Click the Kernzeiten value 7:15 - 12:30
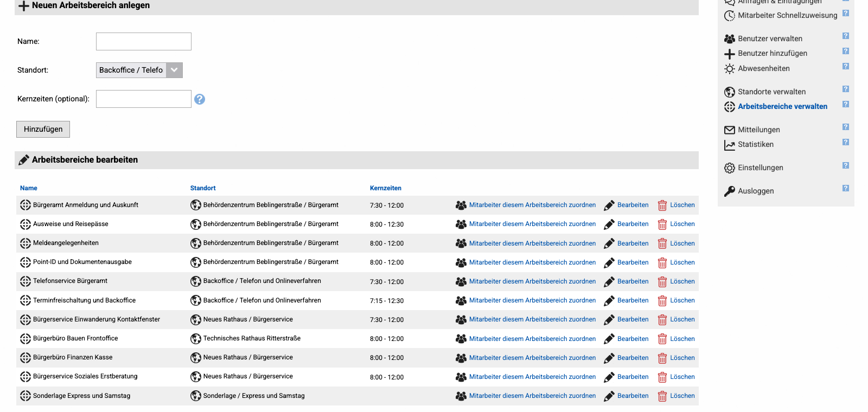 pyautogui.click(x=387, y=301)
